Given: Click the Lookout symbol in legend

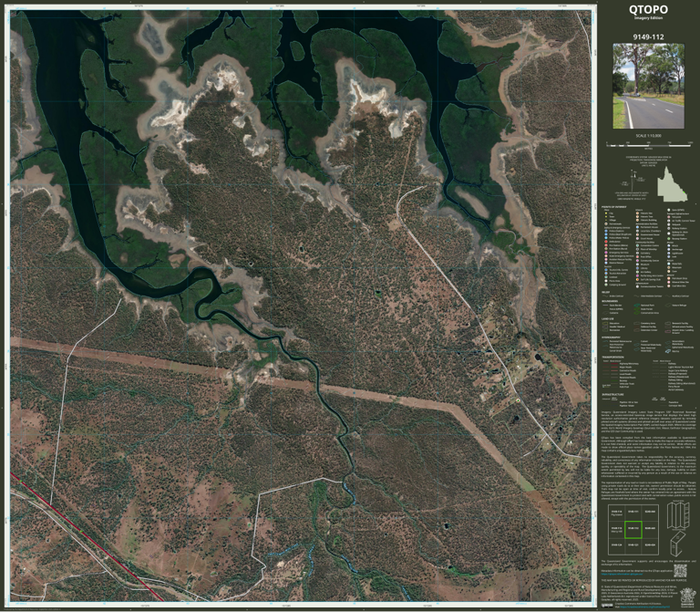Looking at the screenshot, I should point(606,277).
